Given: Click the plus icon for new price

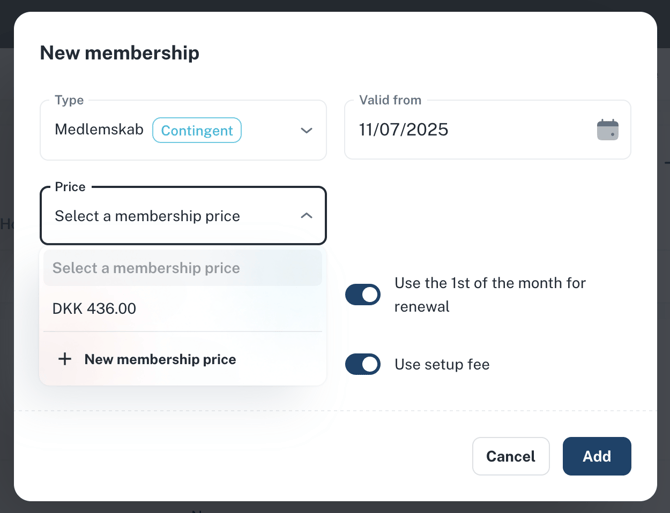Looking at the screenshot, I should 65,359.
